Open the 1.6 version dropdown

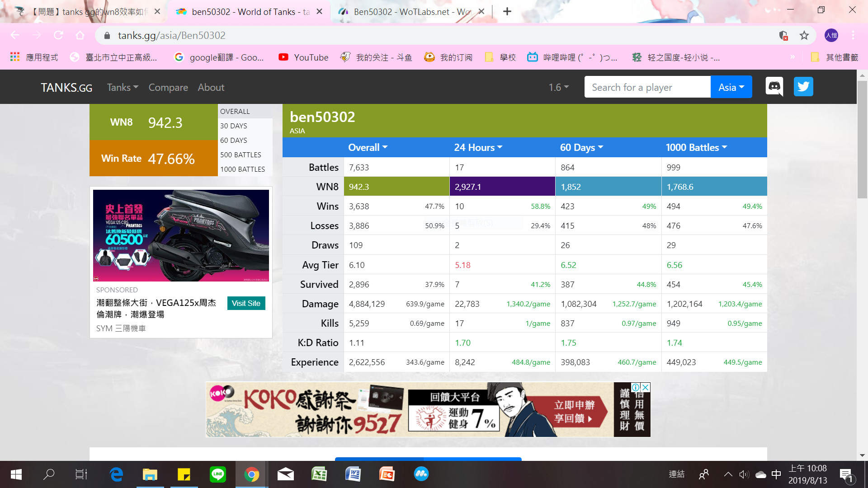559,87
